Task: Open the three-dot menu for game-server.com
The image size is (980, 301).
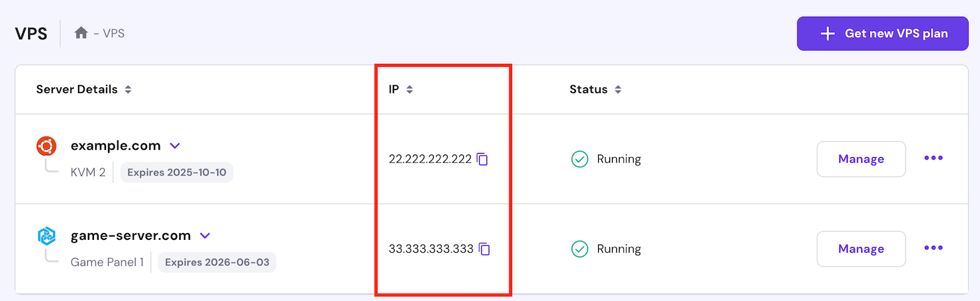Action: [x=934, y=248]
